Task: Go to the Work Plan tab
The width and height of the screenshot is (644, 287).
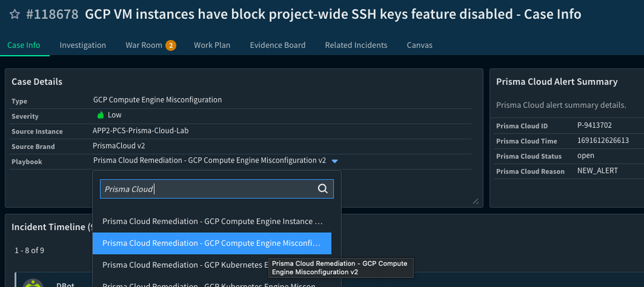Action: click(212, 45)
